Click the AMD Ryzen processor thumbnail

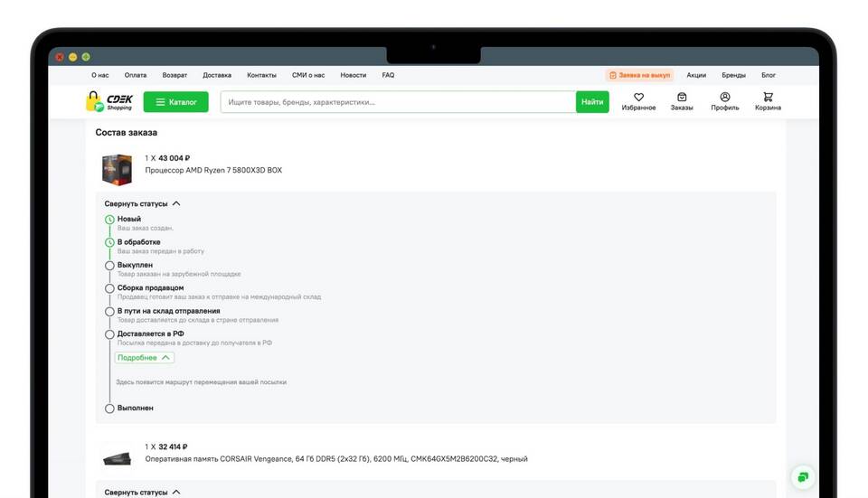(117, 169)
